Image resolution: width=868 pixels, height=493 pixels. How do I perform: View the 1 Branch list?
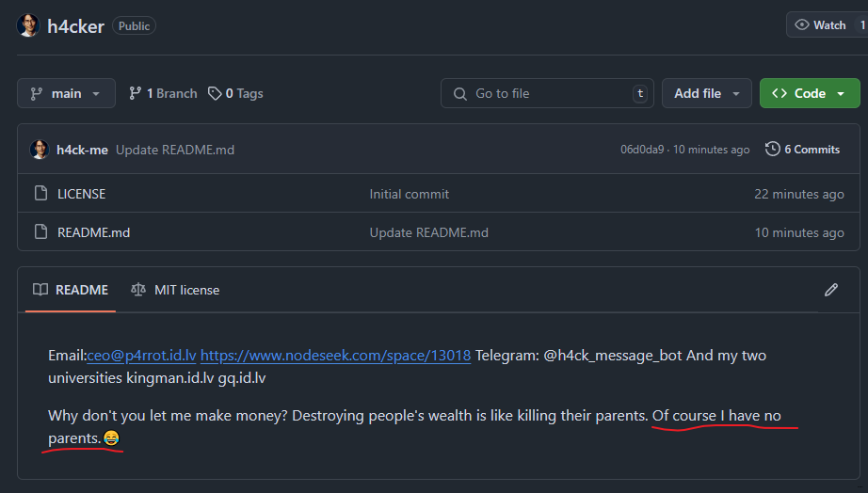163,93
